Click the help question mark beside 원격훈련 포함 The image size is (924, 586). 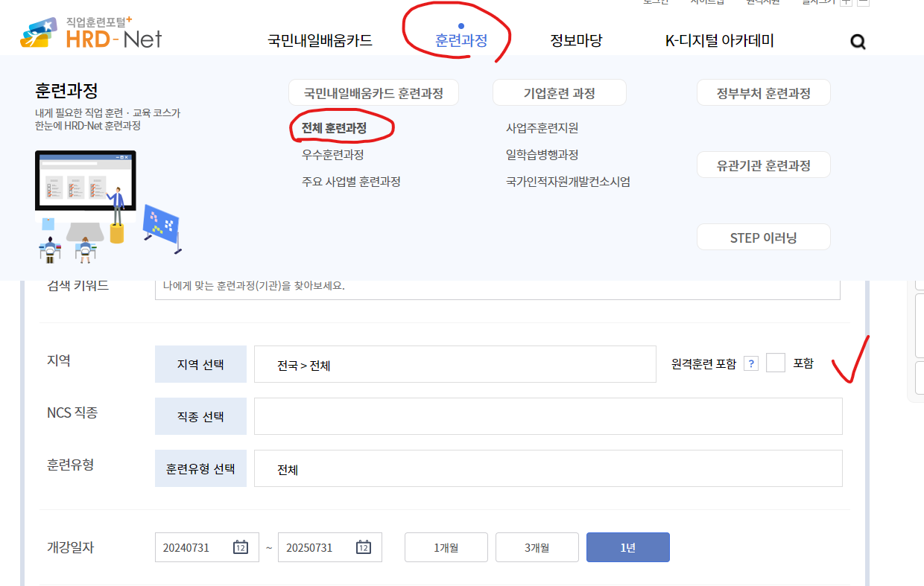(x=750, y=363)
